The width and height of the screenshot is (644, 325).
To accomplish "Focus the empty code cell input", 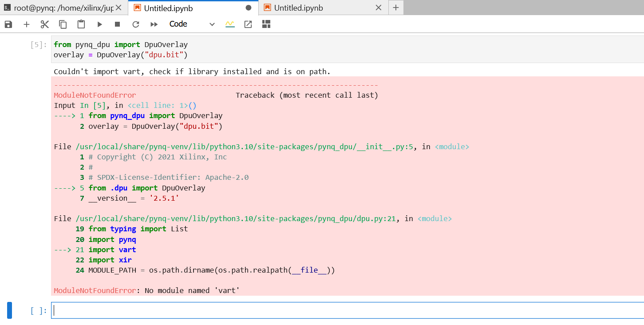I will (x=348, y=310).
